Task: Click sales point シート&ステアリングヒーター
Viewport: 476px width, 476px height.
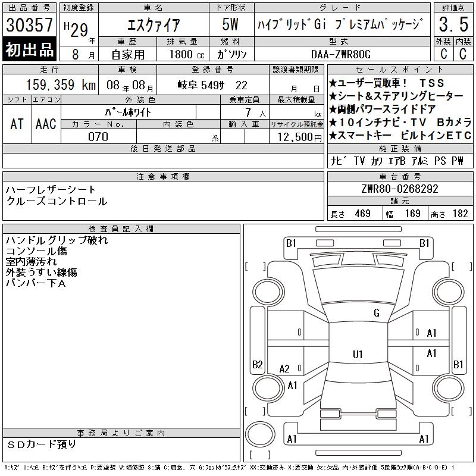Action: pos(396,96)
